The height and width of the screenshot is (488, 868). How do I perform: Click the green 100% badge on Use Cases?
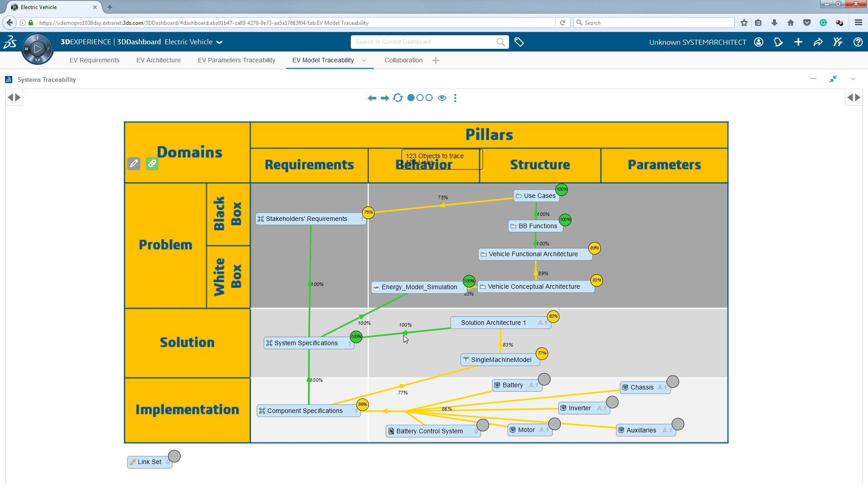[x=561, y=189]
